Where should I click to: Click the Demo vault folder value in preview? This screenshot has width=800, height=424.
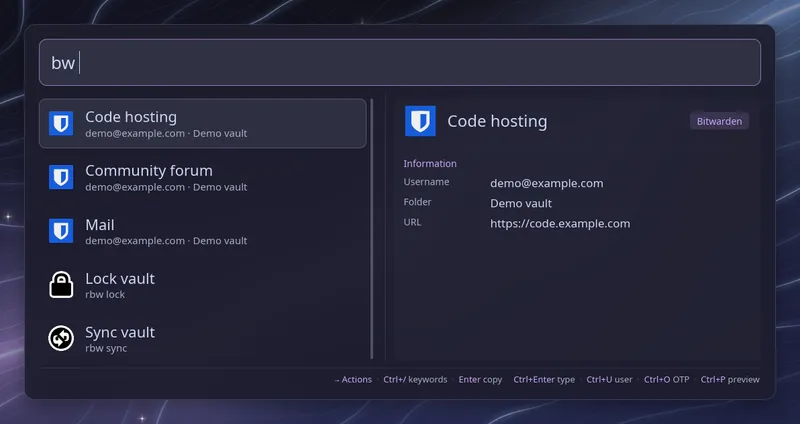pyautogui.click(x=521, y=204)
